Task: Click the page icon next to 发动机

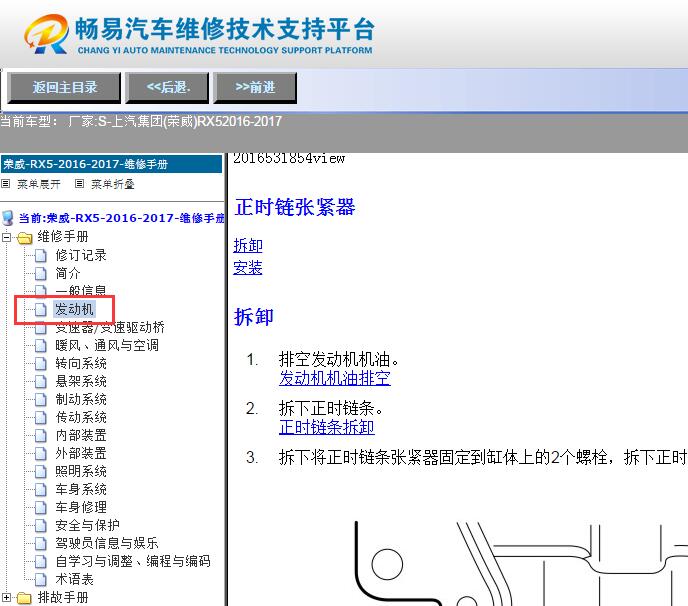Action: pyautogui.click(x=40, y=309)
